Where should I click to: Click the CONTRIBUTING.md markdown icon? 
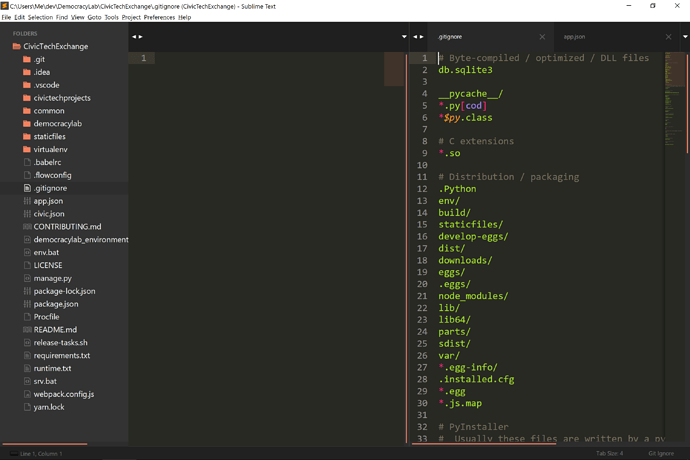pyautogui.click(x=27, y=227)
